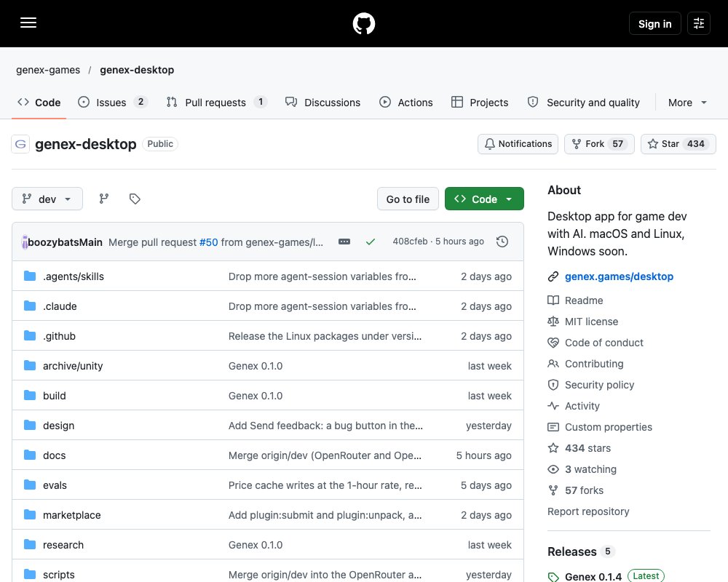The width and height of the screenshot is (728, 582).
Task: Click the Notifications button
Action: (x=518, y=144)
